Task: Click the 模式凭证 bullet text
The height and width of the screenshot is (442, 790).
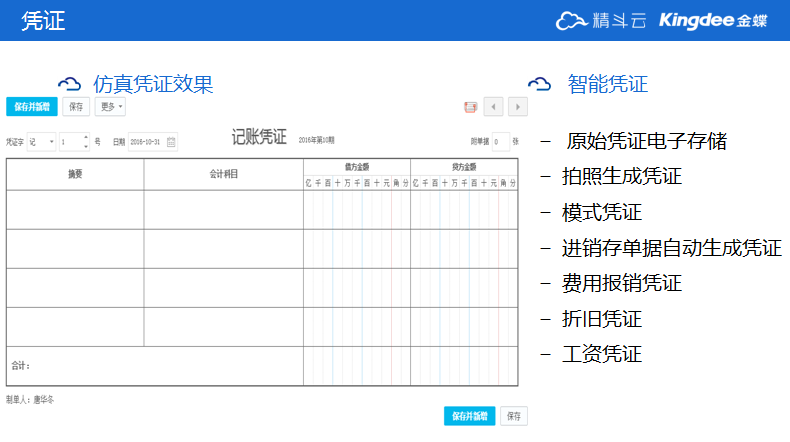Action: tap(602, 212)
